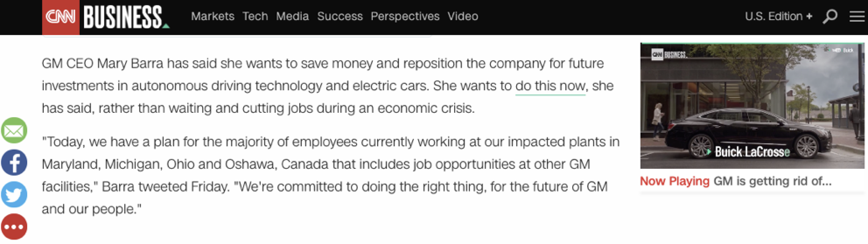The image size is (868, 244).
Task: Click the red CNN logo
Action: point(60,17)
